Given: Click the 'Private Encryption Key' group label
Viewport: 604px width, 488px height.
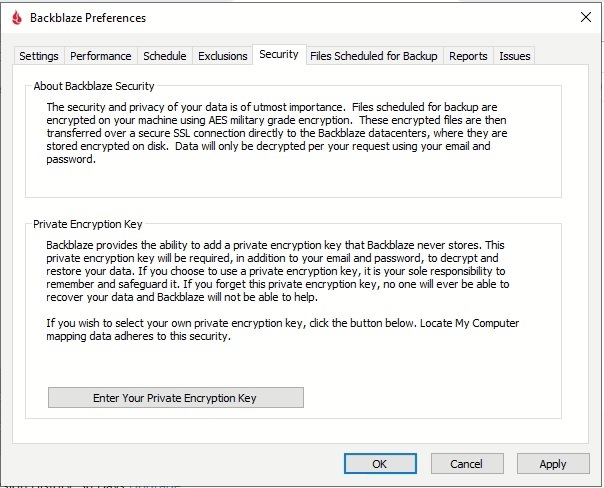Looking at the screenshot, I should pos(87,224).
